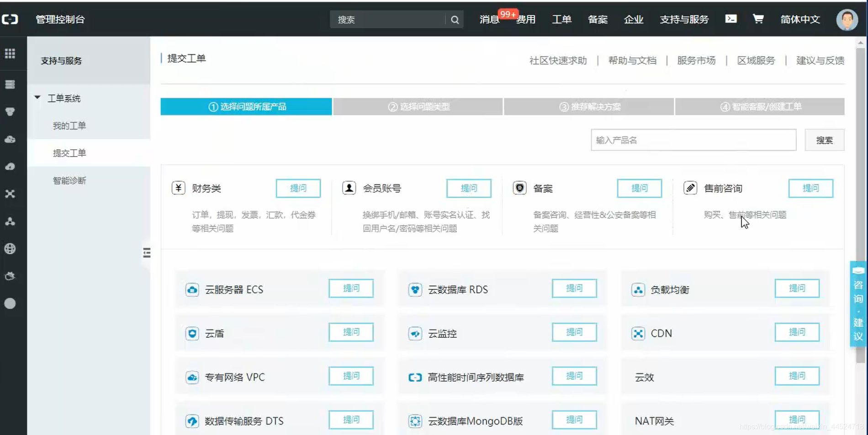868x435 pixels.
Task: Click the CDN cross icon in left rail
Action: tap(10, 194)
